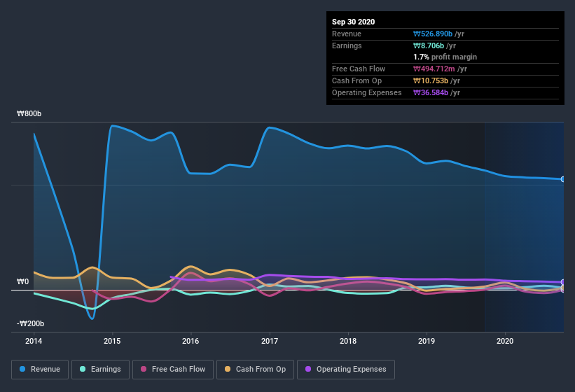Click the ₩36.584b operating expenses value
The width and height of the screenshot is (575, 392).
431,92
